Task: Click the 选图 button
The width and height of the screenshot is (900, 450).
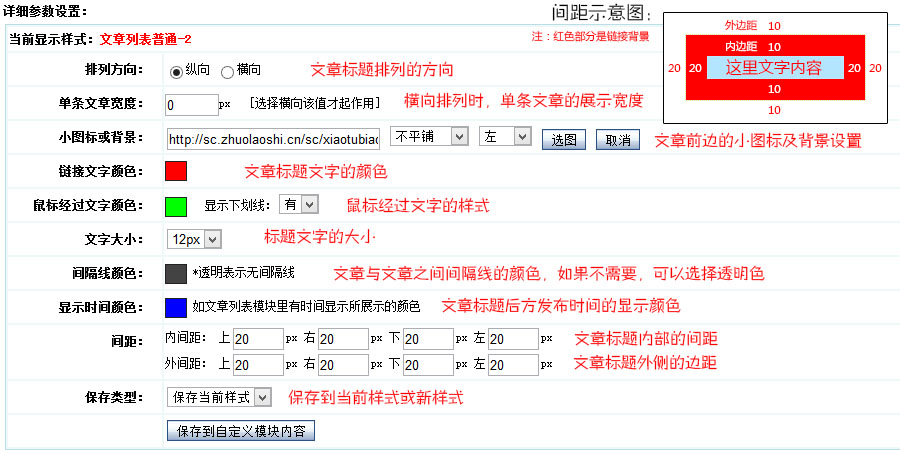Action: click(564, 139)
